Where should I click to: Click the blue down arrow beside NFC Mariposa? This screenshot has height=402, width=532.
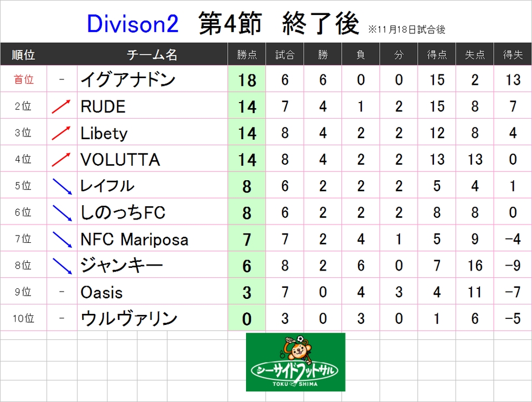click(63, 240)
